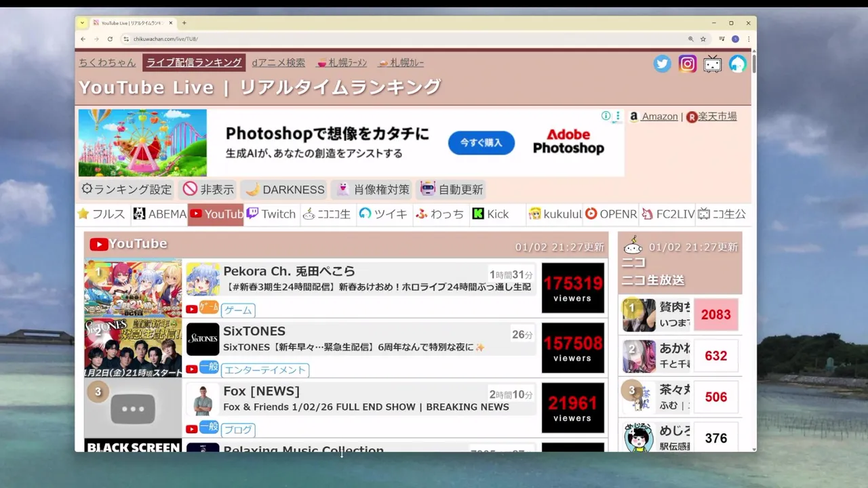Click Pekora Ch. channel avatar
The height and width of the screenshot is (488, 868).
[x=203, y=279]
